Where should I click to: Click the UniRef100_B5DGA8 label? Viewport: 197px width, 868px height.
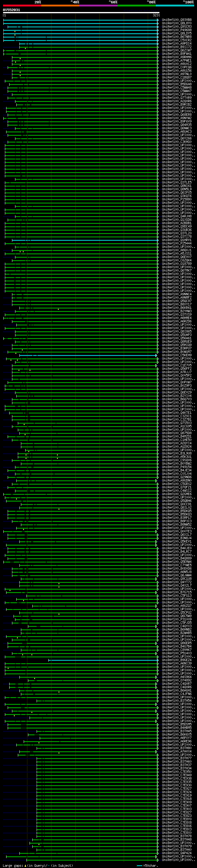(177, 84)
